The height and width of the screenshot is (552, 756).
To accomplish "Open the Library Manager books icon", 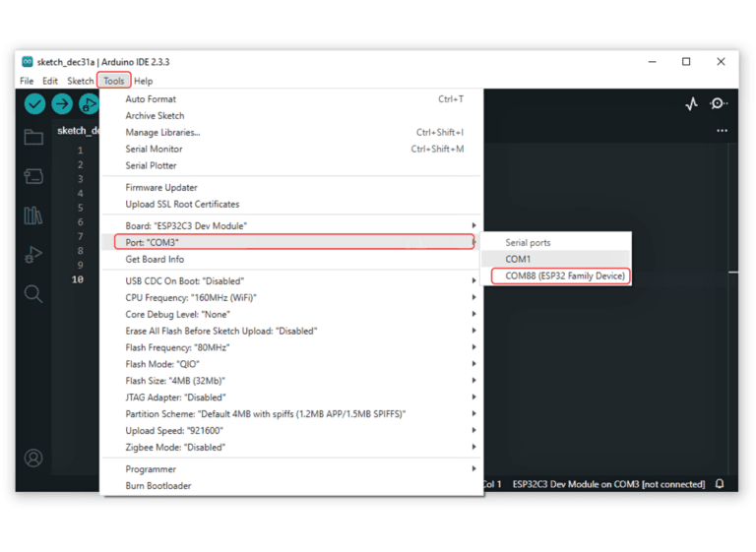I will pyautogui.click(x=33, y=215).
